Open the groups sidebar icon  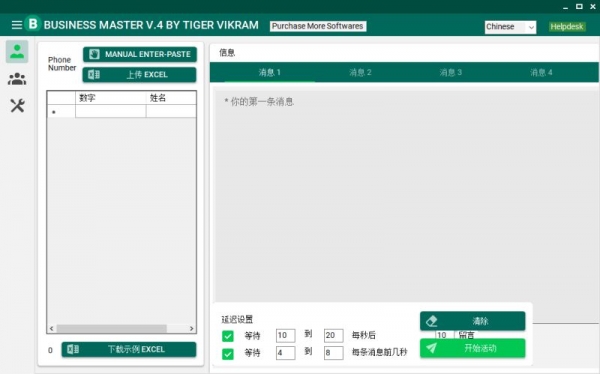coord(17,79)
